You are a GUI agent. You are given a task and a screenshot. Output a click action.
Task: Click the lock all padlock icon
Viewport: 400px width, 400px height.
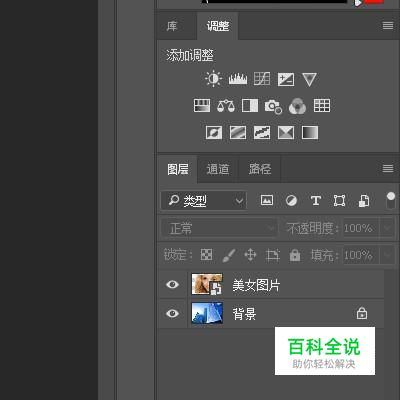click(x=295, y=255)
